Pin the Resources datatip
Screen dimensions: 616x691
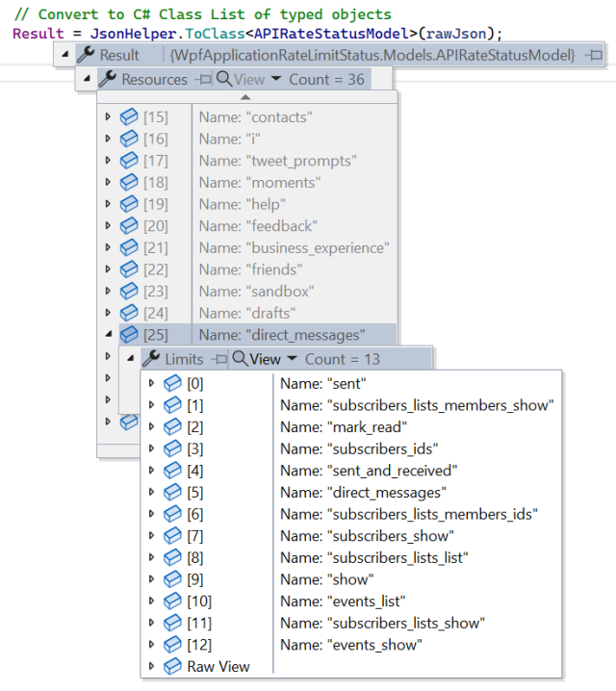click(203, 79)
